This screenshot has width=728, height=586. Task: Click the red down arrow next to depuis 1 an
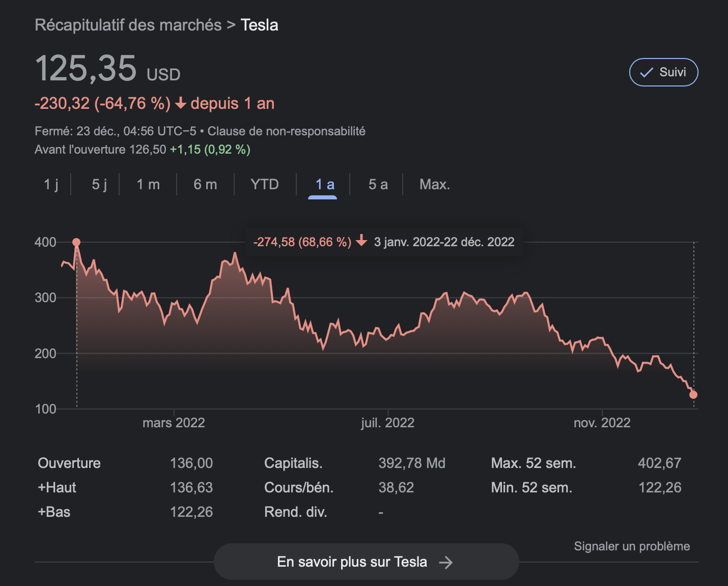click(x=180, y=104)
